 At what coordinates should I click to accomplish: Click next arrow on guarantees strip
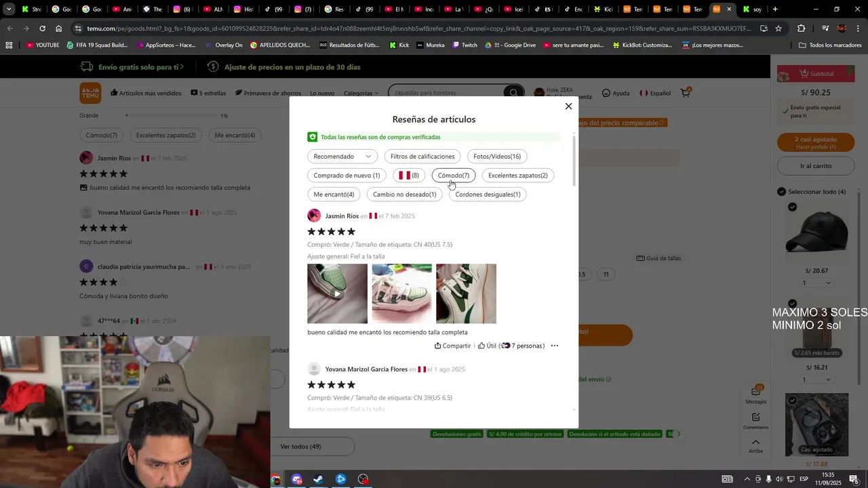(x=679, y=434)
